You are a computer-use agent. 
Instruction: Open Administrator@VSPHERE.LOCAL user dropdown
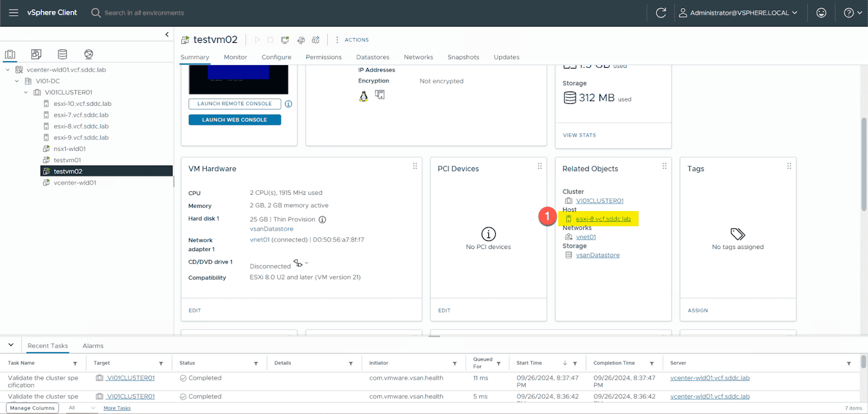coord(738,12)
